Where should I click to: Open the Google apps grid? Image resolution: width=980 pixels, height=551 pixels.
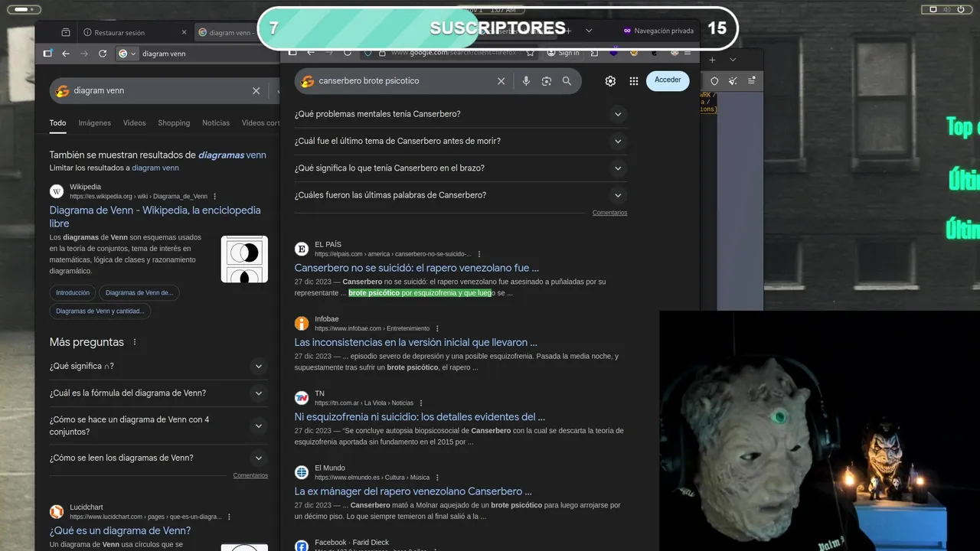[634, 80]
